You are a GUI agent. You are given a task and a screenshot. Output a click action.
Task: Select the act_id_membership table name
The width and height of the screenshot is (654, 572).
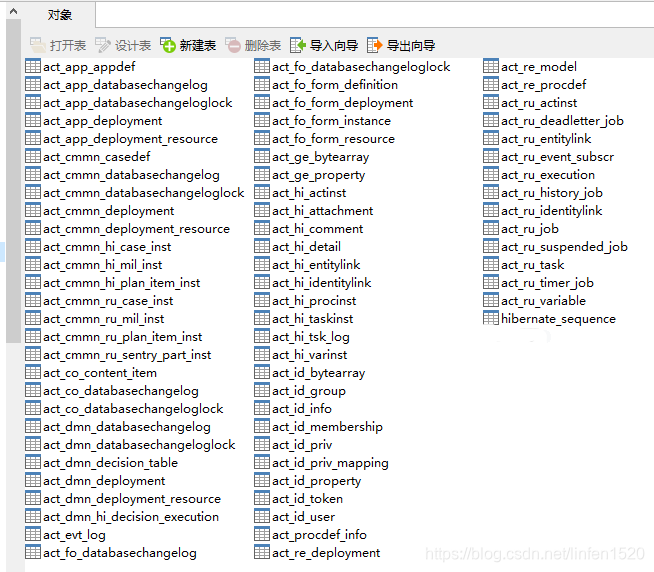pos(327,427)
